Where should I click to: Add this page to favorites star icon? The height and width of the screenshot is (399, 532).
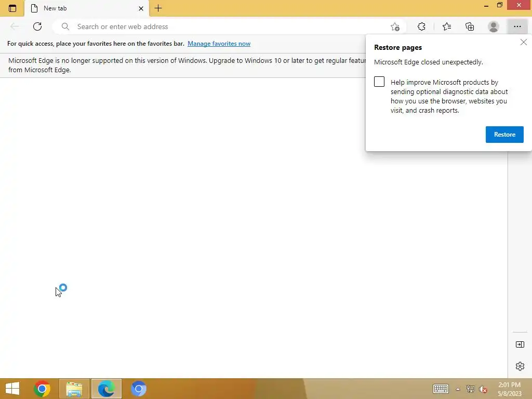(x=395, y=27)
